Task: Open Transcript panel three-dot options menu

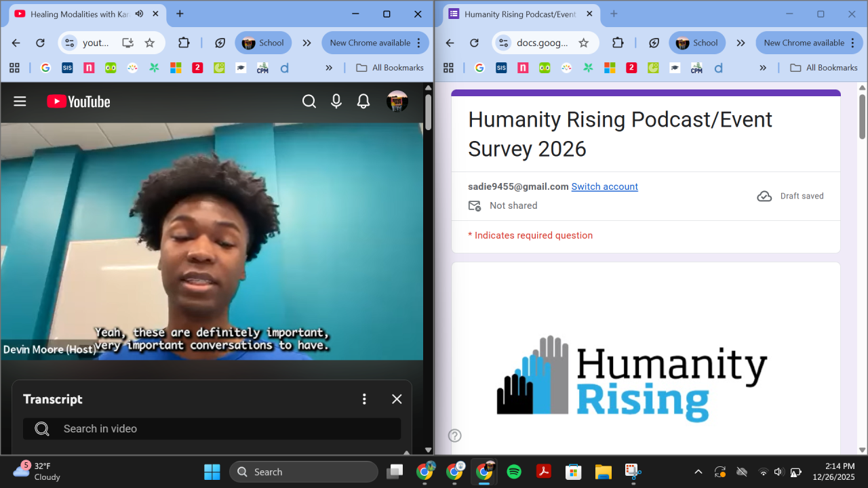Action: pyautogui.click(x=364, y=399)
